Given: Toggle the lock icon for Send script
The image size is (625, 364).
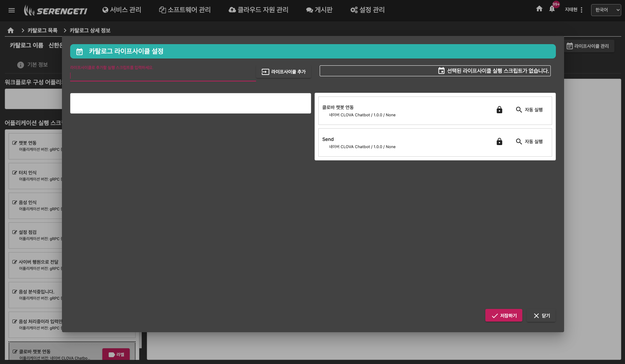Looking at the screenshot, I should (499, 142).
